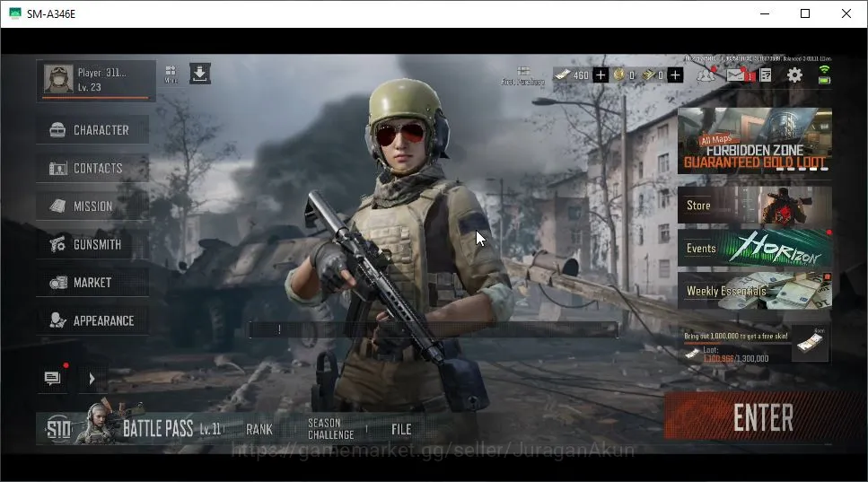Add cash with plus beside 460
This screenshot has width=868, height=482.
tap(601, 74)
